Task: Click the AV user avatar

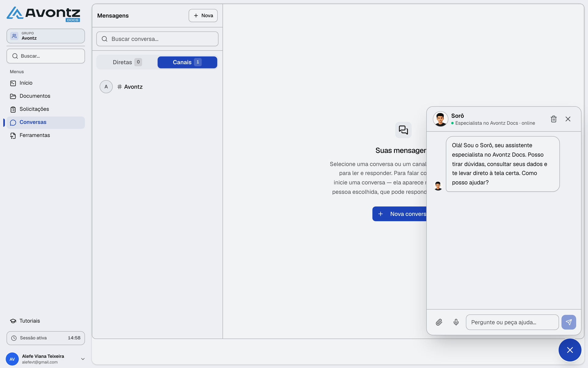Action: 12,359
